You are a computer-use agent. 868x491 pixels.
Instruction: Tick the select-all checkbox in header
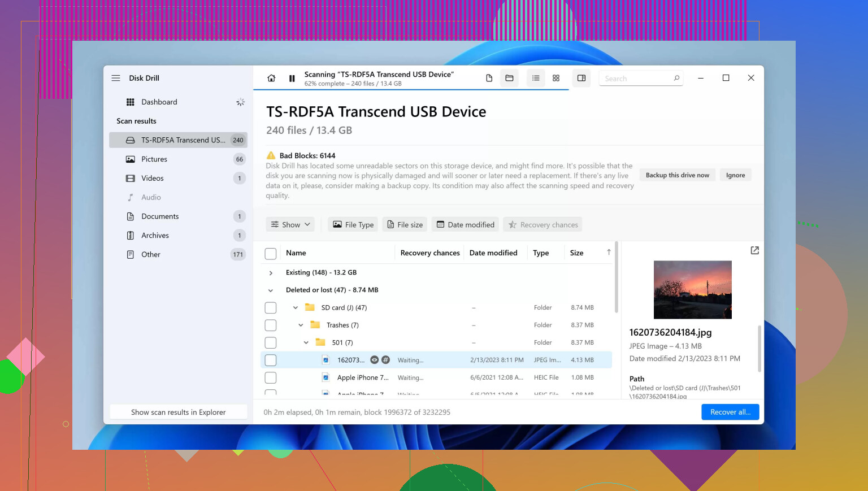point(271,254)
